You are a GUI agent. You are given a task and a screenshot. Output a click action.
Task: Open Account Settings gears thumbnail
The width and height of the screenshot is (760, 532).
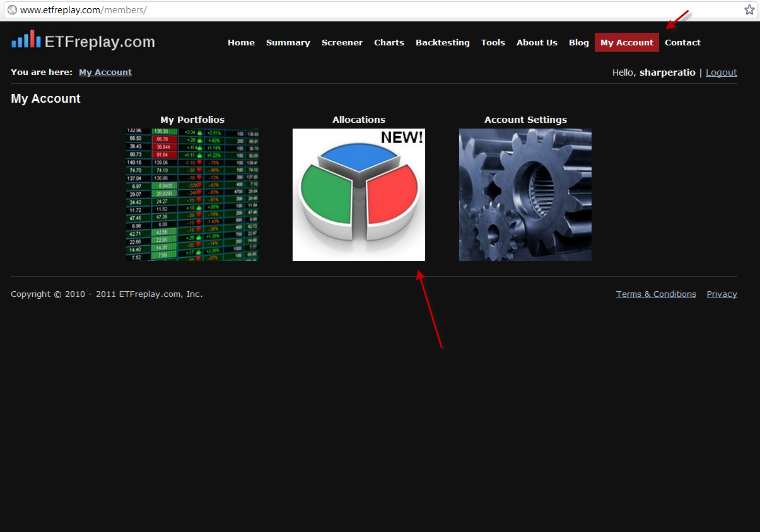point(525,195)
